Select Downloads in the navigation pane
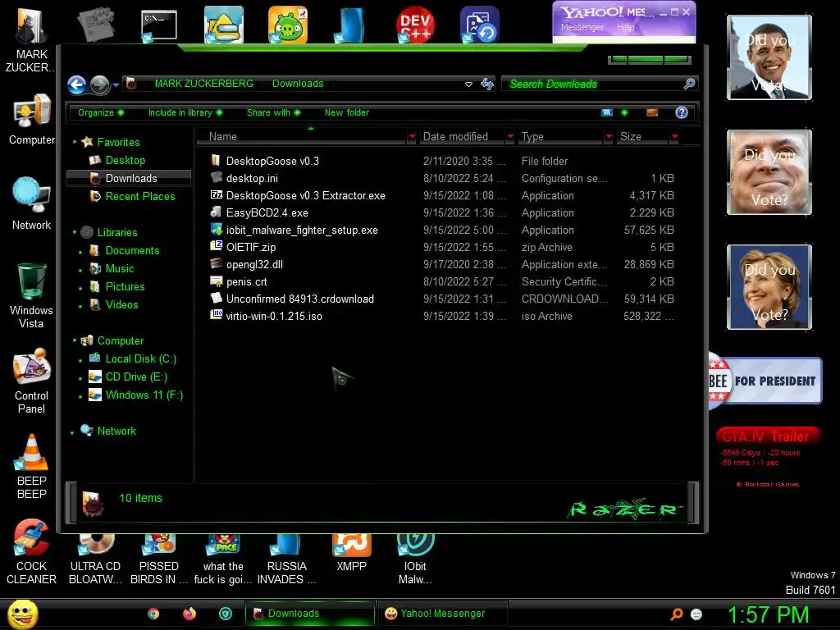This screenshot has height=630, width=840. [x=129, y=178]
